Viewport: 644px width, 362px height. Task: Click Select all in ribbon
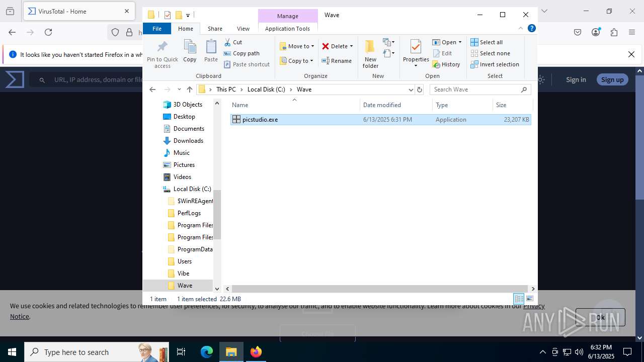coord(487,42)
